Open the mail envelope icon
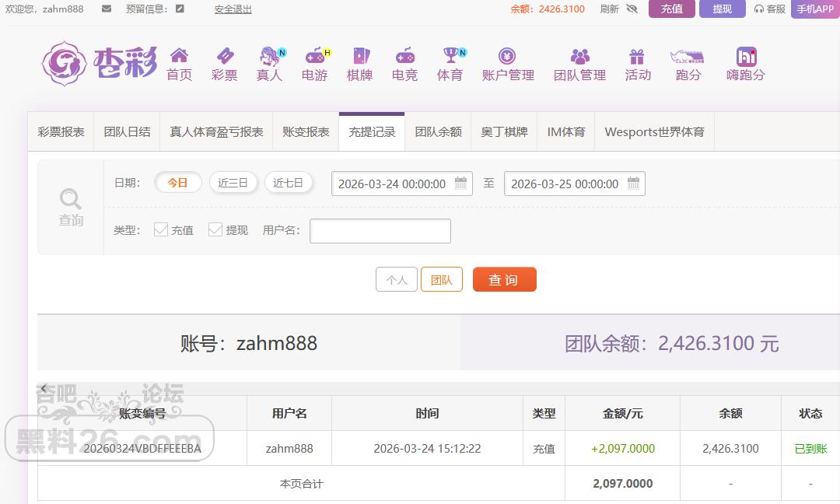840x504 pixels. point(107,9)
